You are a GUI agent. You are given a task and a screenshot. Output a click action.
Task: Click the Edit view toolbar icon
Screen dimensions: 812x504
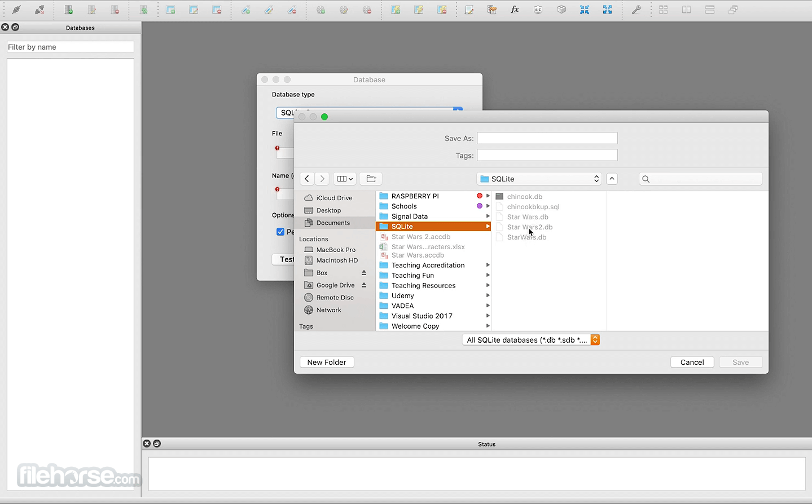[419, 10]
